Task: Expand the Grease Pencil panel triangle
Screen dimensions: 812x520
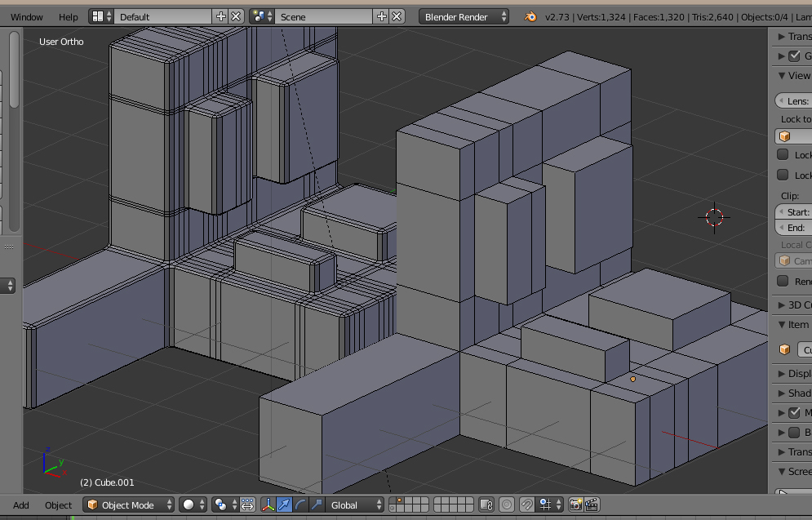Action: tap(782, 56)
